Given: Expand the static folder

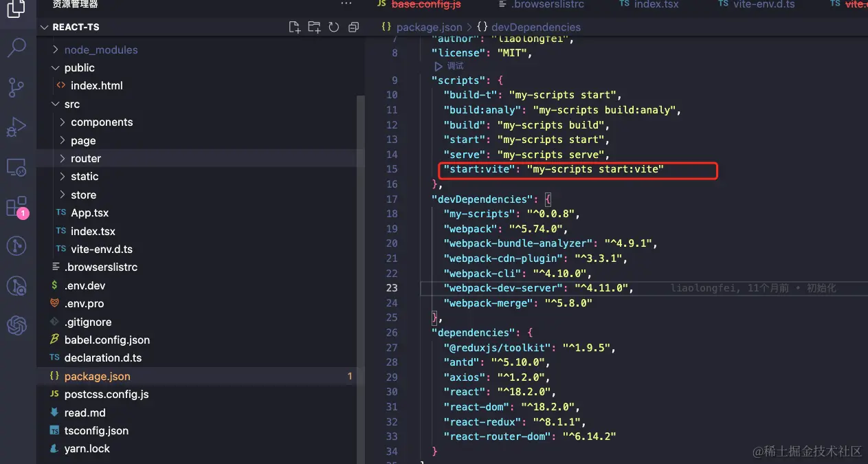Looking at the screenshot, I should (63, 177).
